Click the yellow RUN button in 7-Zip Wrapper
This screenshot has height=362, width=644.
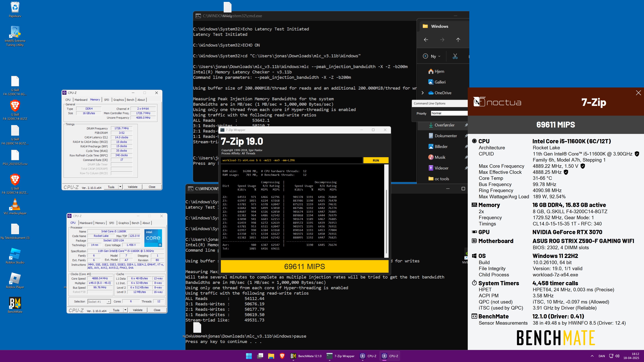point(376,160)
